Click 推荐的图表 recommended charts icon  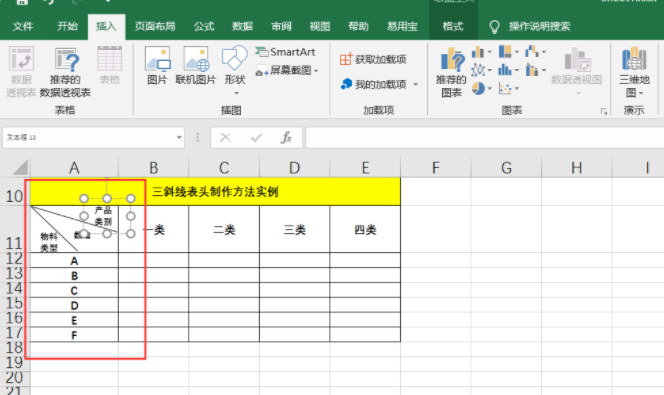451,72
